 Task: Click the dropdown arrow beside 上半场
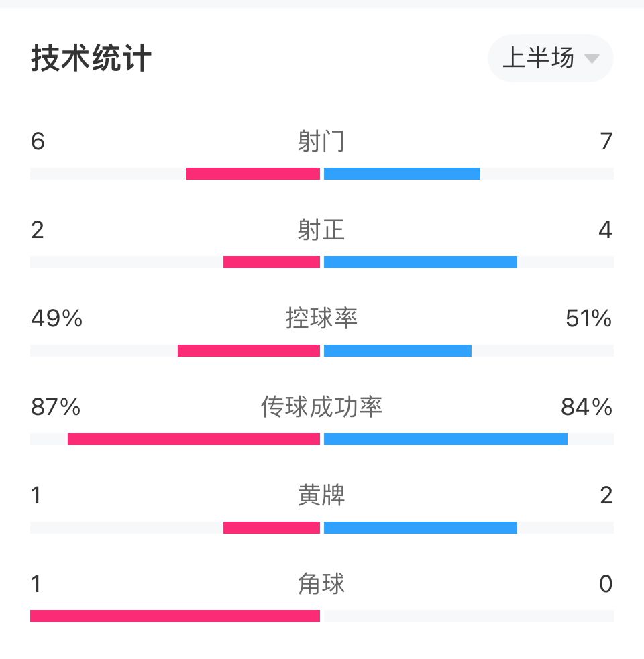pos(592,58)
